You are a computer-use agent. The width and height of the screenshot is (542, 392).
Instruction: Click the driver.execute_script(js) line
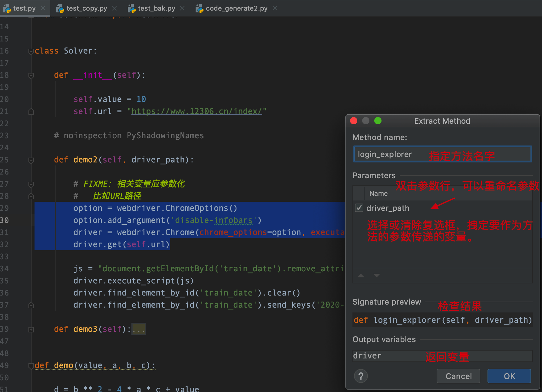click(x=134, y=281)
